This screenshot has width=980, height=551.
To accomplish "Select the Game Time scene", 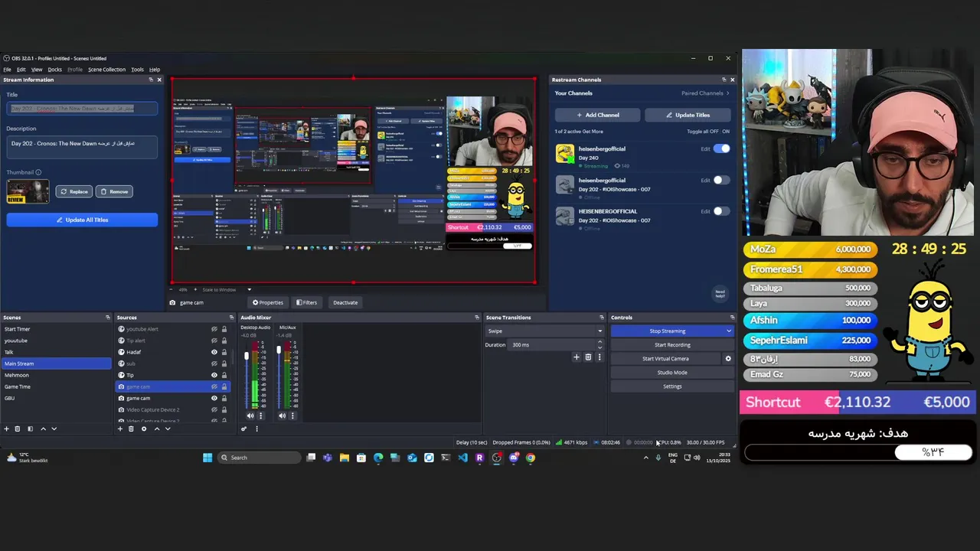I will point(56,386).
